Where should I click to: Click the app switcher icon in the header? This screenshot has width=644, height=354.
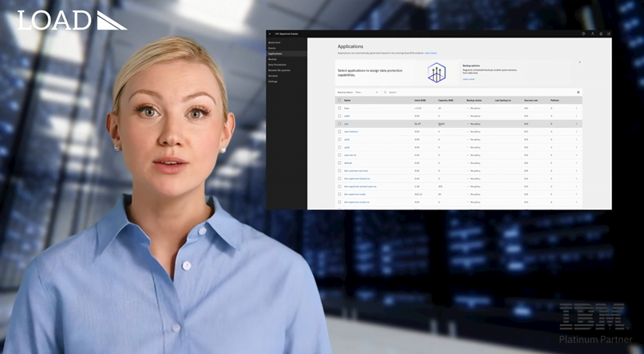(x=609, y=34)
